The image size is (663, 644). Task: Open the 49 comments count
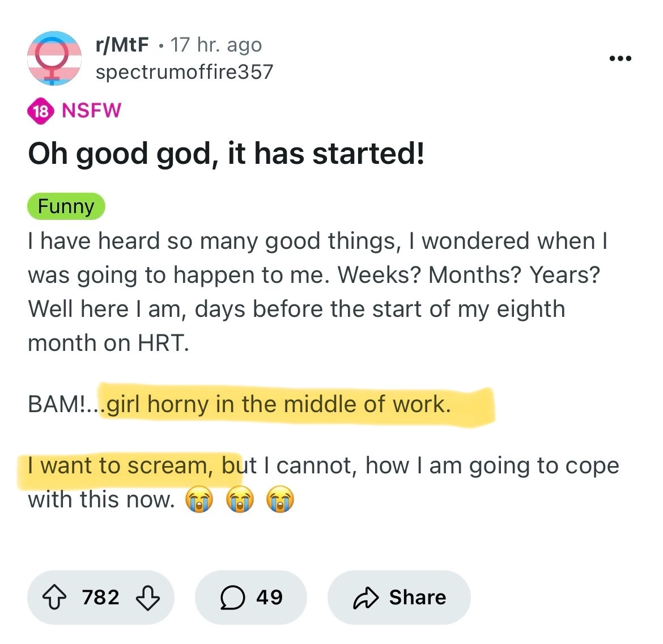coord(269,598)
